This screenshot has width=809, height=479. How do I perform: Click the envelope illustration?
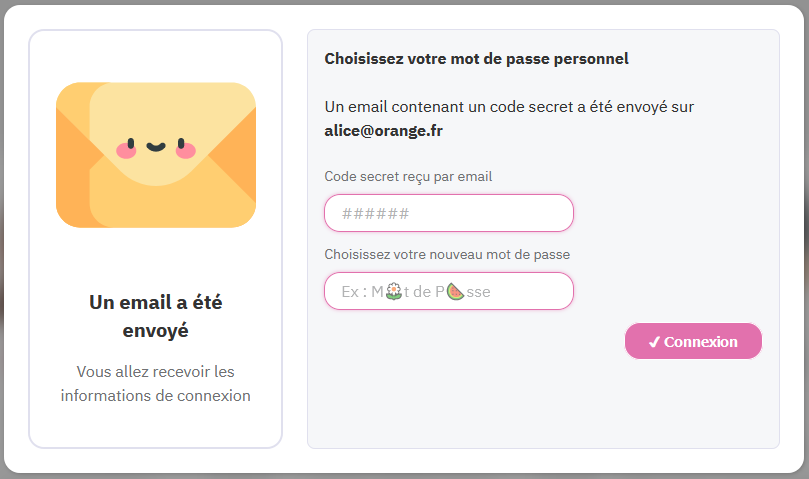click(x=155, y=155)
